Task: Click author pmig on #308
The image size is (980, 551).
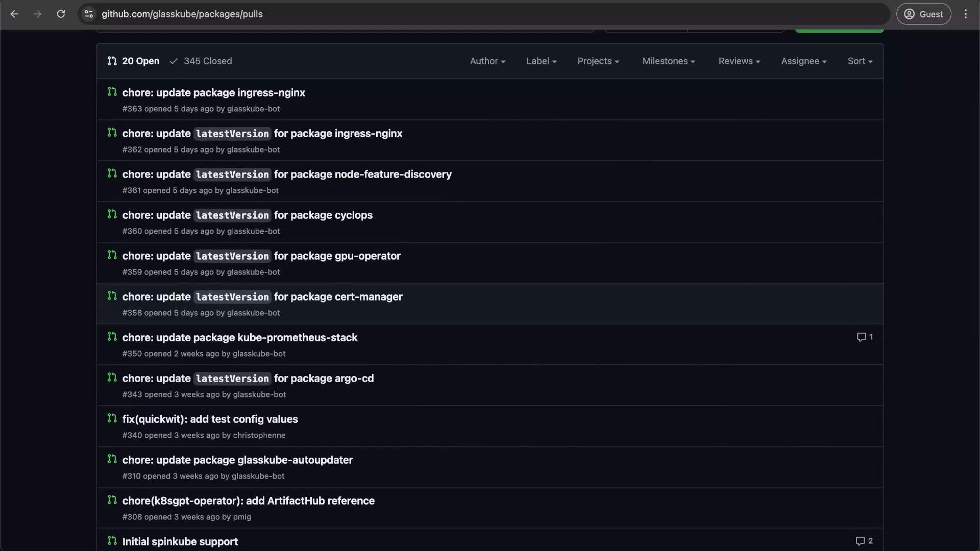Action: (242, 517)
